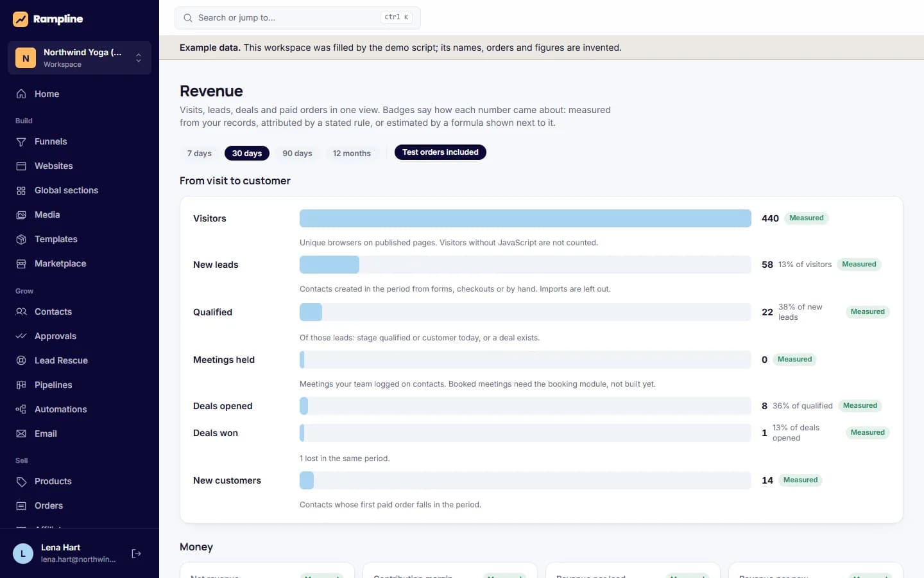Open Home via its house icon

21,94
